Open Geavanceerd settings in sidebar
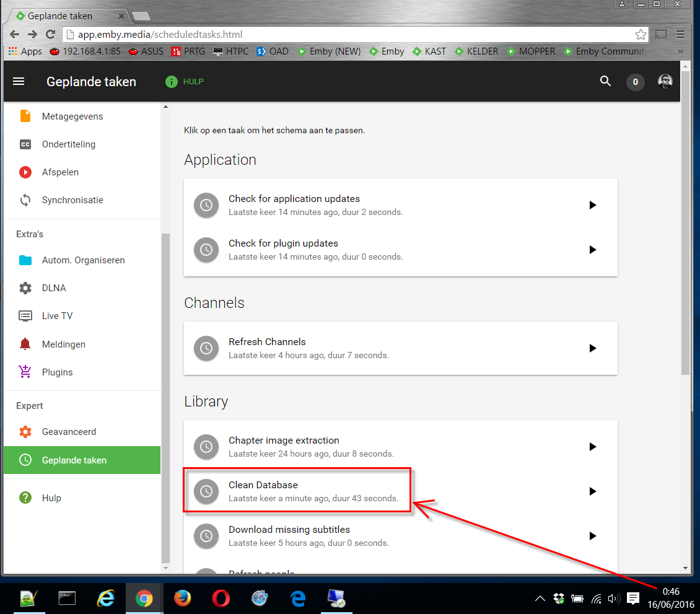This screenshot has height=614, width=700. tap(82, 432)
